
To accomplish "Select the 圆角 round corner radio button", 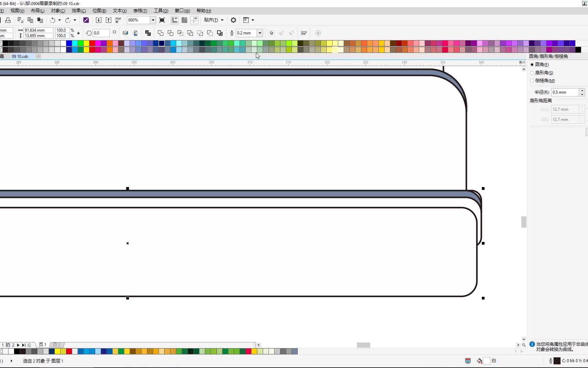I will (x=532, y=64).
